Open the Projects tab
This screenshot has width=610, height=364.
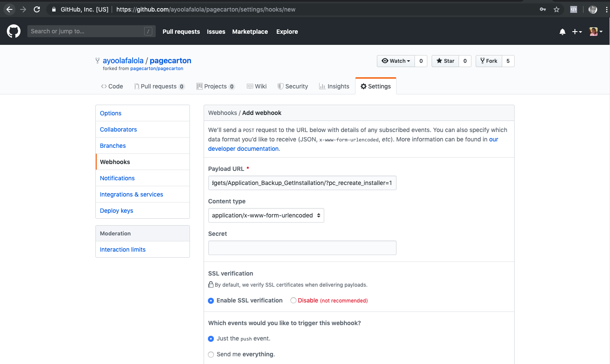pos(216,86)
